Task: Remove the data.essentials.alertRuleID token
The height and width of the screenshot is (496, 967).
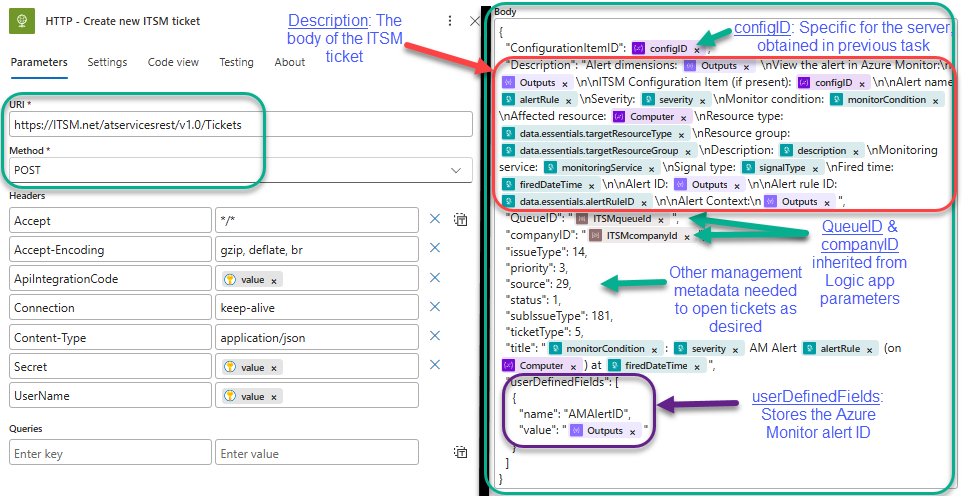Action: (644, 203)
